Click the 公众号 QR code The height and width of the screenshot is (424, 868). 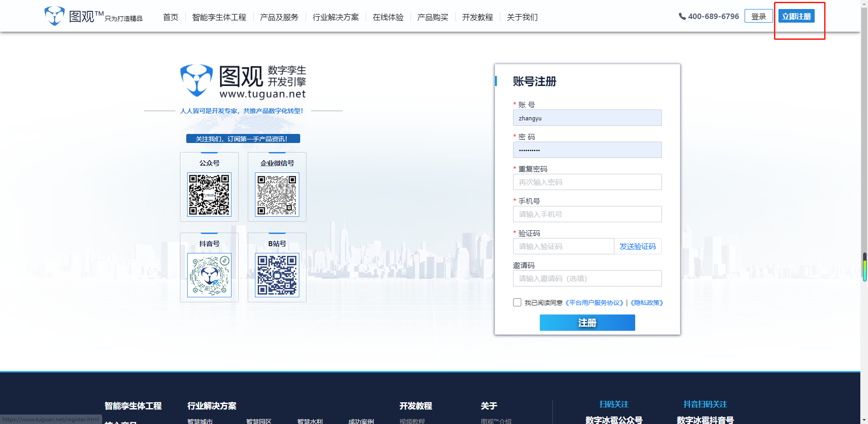[x=209, y=195]
